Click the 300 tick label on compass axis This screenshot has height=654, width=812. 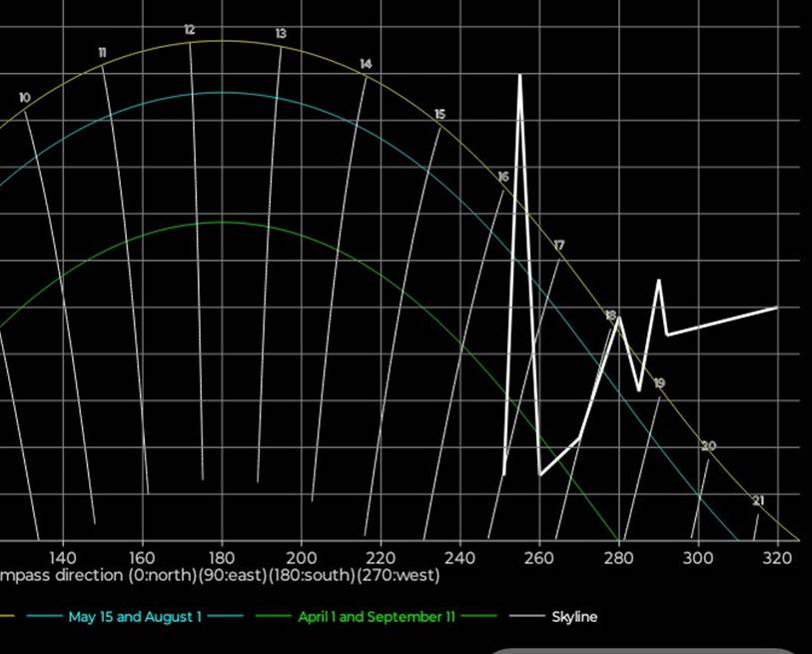697,557
